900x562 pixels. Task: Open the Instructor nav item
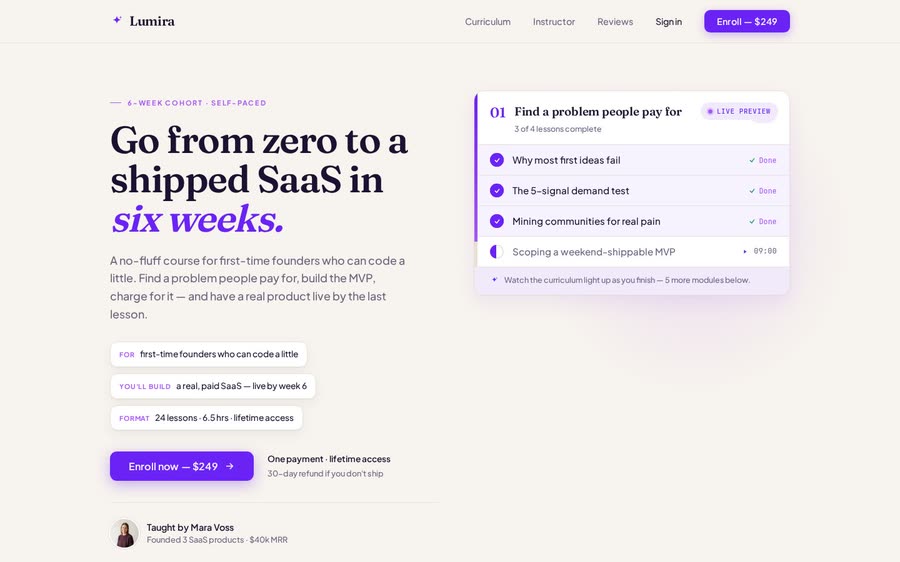554,21
